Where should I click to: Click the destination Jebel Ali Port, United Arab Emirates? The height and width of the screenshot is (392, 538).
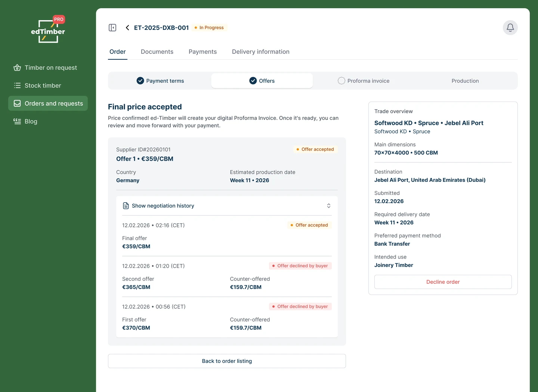430,180
